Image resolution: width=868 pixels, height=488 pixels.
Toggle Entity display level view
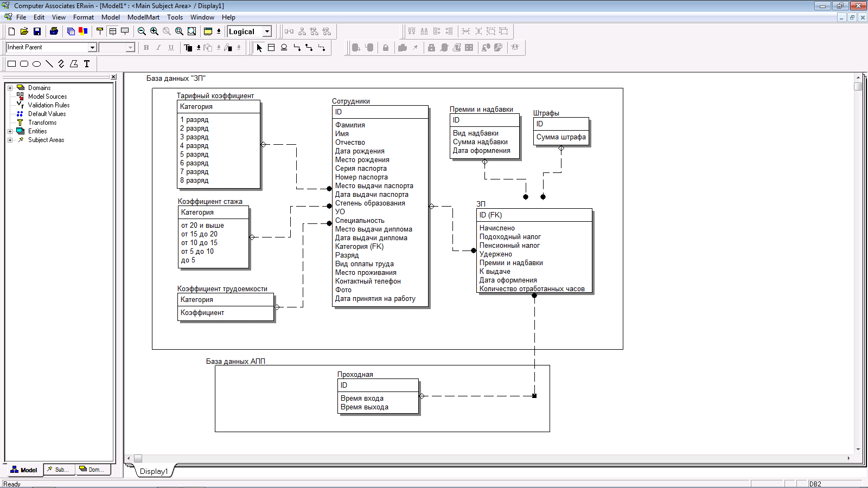coord(100,31)
